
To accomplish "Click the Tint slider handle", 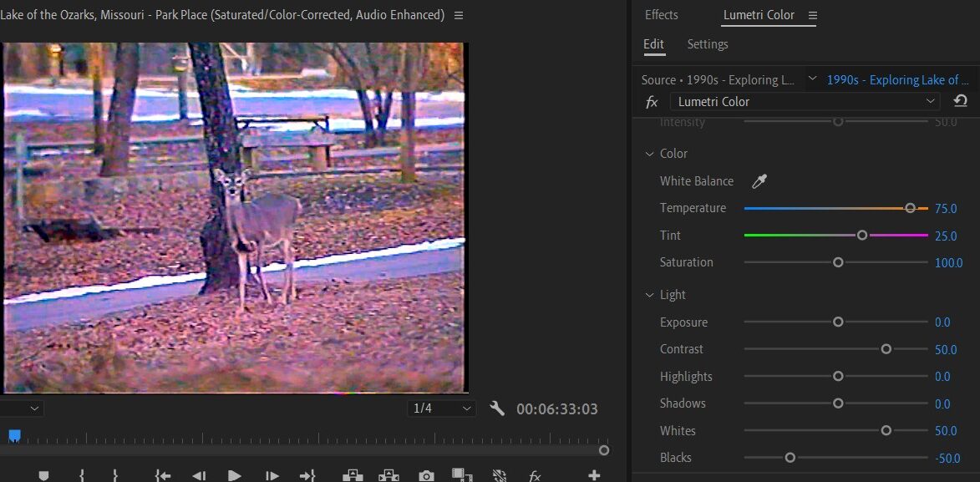I will [862, 236].
